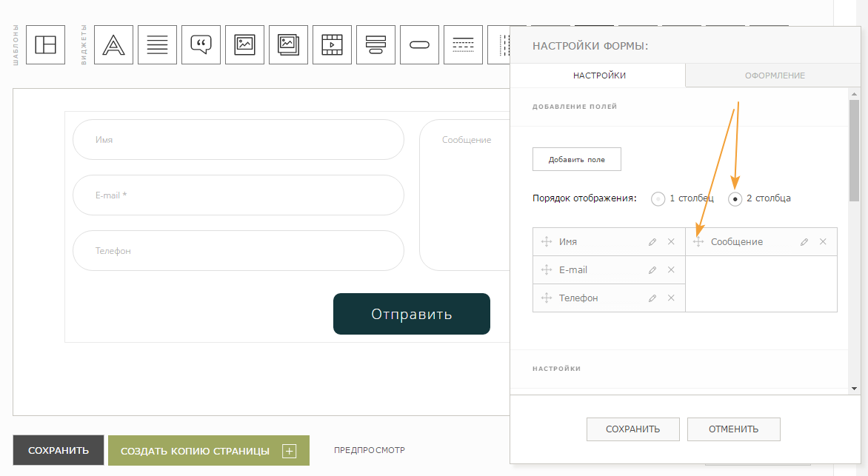Open the templates layout widget

(x=45, y=45)
